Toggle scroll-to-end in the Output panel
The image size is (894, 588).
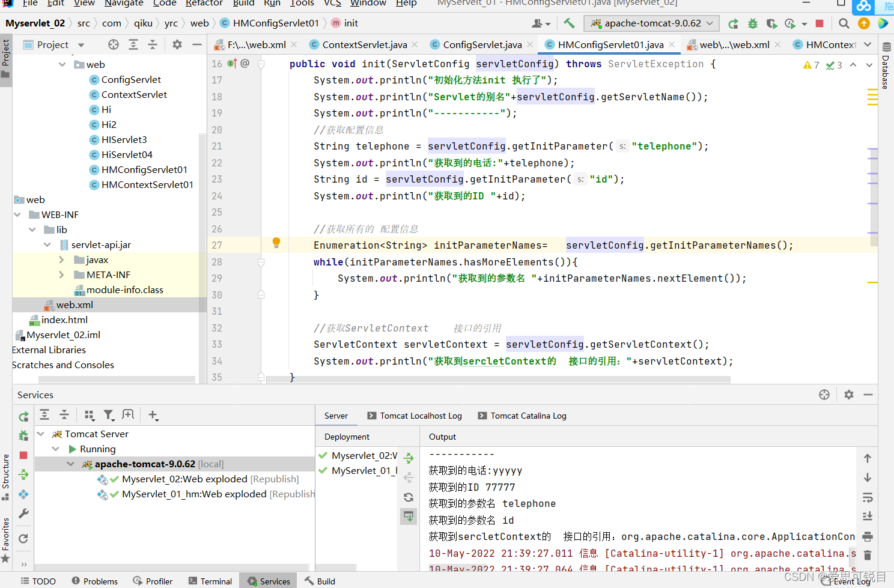pyautogui.click(x=867, y=516)
